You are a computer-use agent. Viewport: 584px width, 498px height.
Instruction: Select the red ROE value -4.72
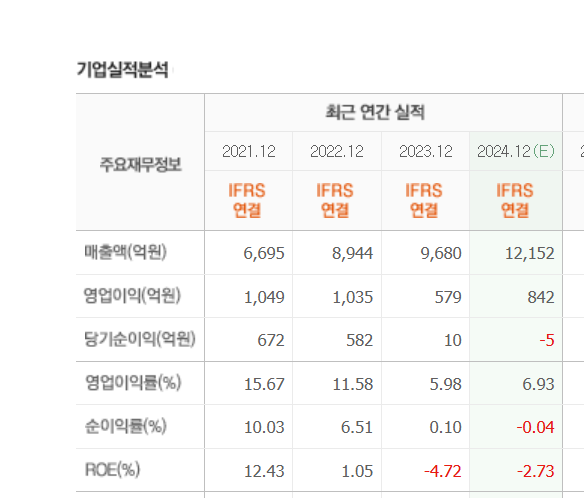pos(443,472)
